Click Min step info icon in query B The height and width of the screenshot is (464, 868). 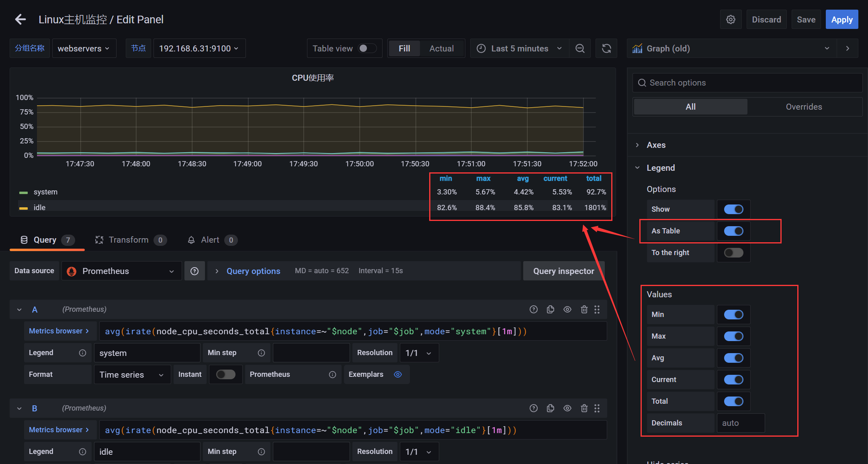[261, 452]
